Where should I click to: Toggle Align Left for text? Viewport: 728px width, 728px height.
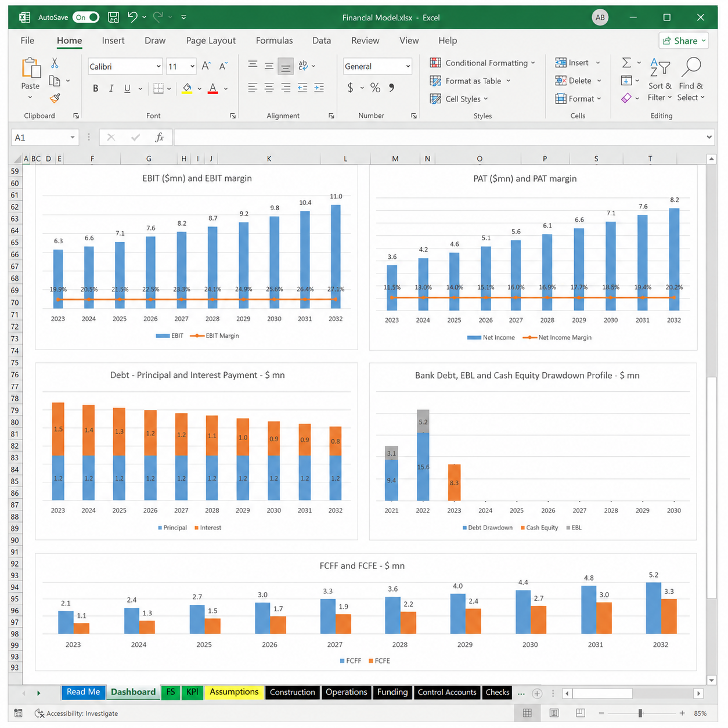(253, 88)
